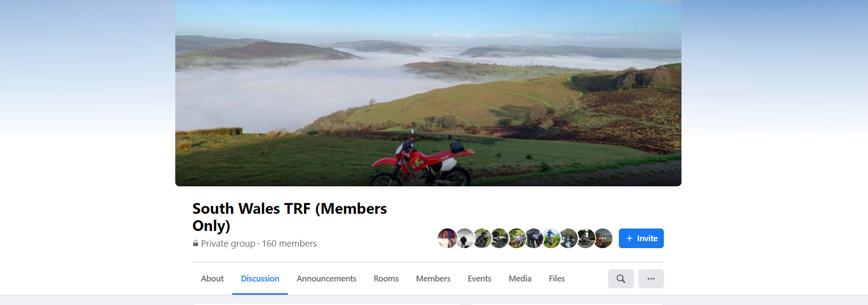868x305 pixels.
Task: Open the Members tab
Action: pos(433,279)
